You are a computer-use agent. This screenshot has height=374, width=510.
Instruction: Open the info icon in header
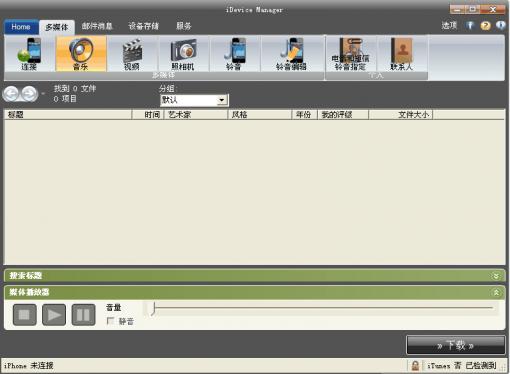pyautogui.click(x=501, y=25)
